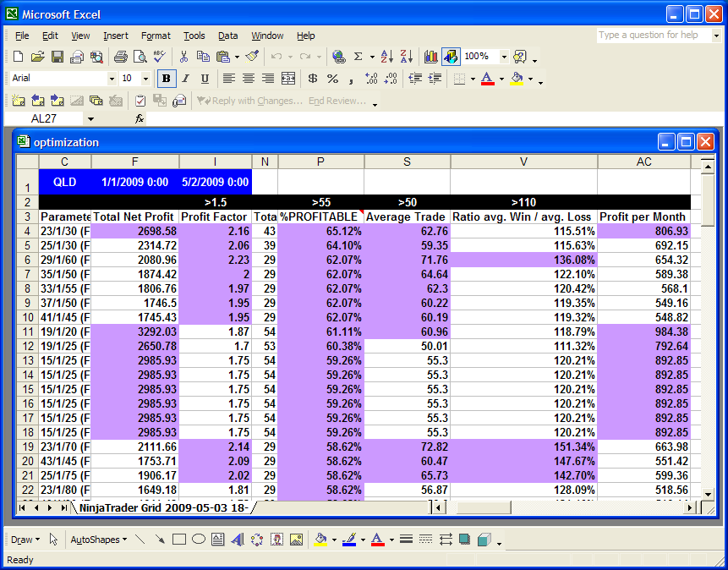Expand the Name Box dropdown next to AL27
Viewport: 728px width, 570px height.
[x=91, y=119]
